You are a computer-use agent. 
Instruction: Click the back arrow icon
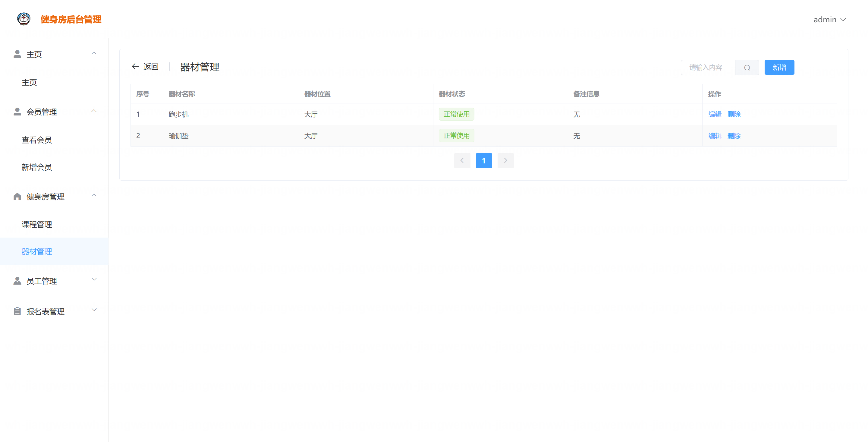[135, 67]
